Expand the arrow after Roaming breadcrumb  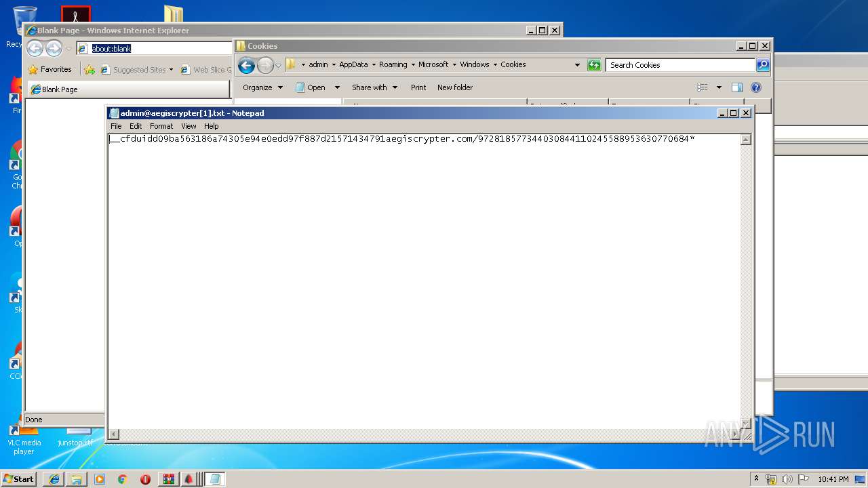pyautogui.click(x=413, y=65)
